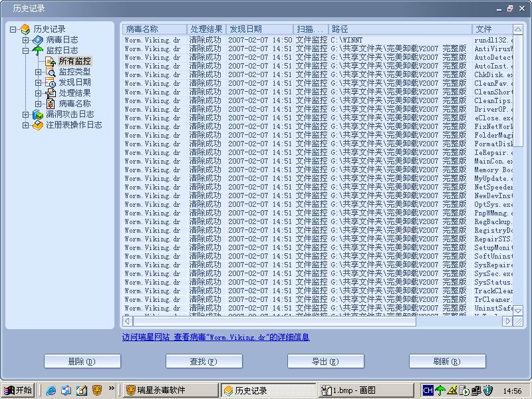Collapse the 监控日志 tree node

[x=26, y=51]
